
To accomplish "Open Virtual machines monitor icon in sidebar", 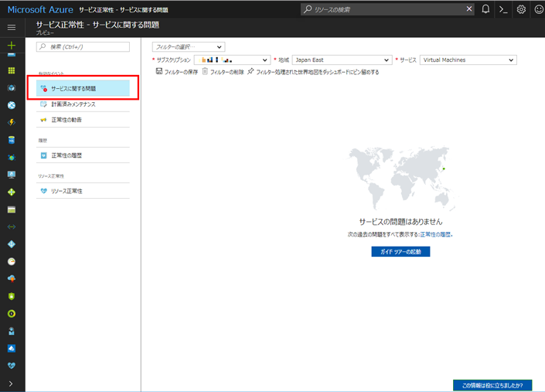I will 12,175.
